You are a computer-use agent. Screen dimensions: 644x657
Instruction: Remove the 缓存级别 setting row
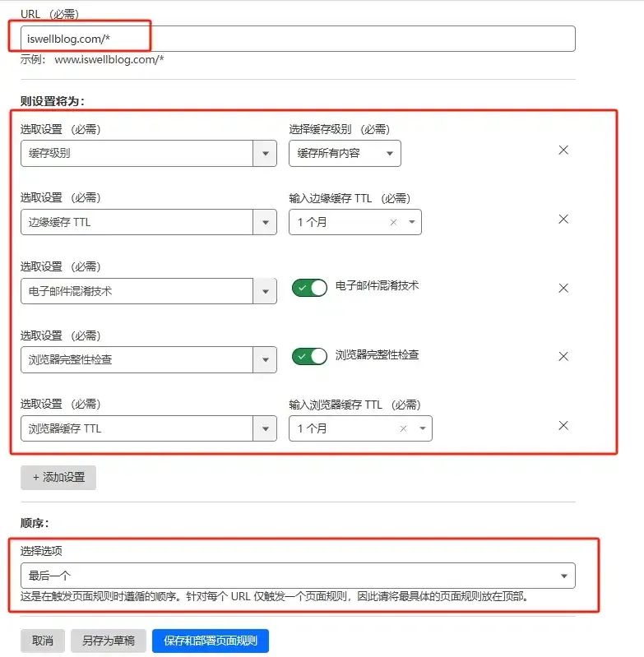click(x=563, y=150)
